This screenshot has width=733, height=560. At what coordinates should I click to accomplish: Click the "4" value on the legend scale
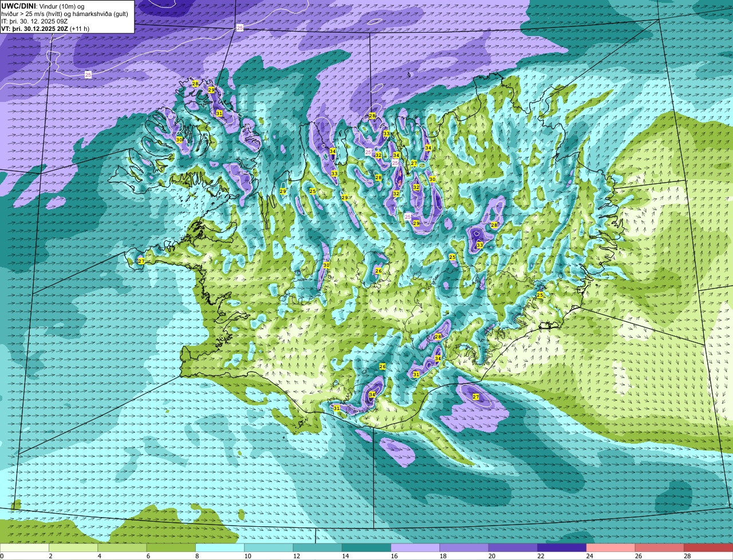click(x=99, y=556)
